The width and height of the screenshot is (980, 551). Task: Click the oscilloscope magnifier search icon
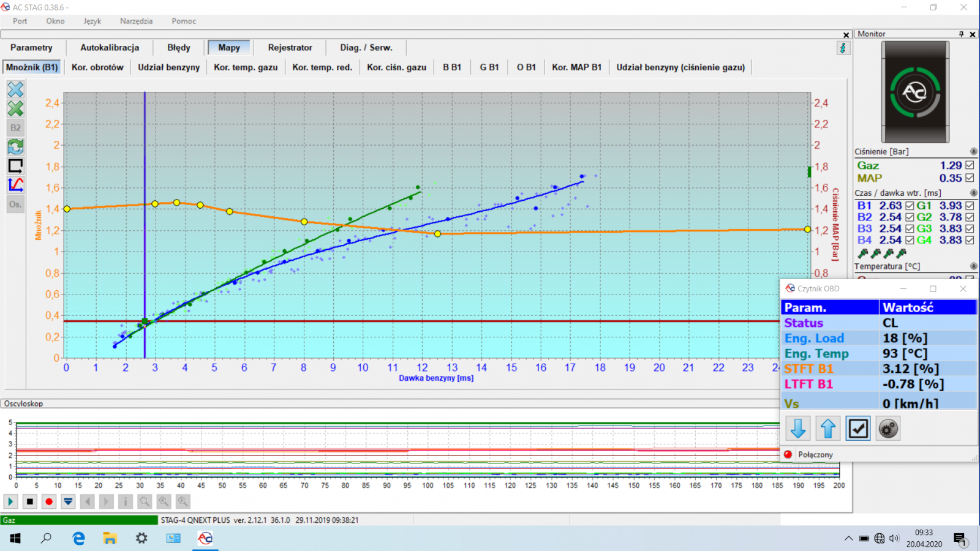click(x=145, y=501)
